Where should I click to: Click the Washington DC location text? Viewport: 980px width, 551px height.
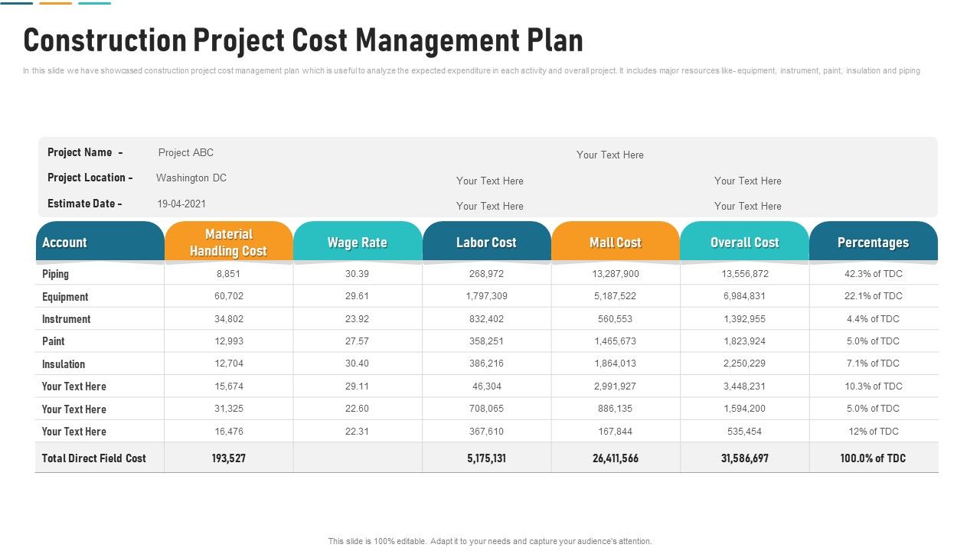click(x=192, y=178)
